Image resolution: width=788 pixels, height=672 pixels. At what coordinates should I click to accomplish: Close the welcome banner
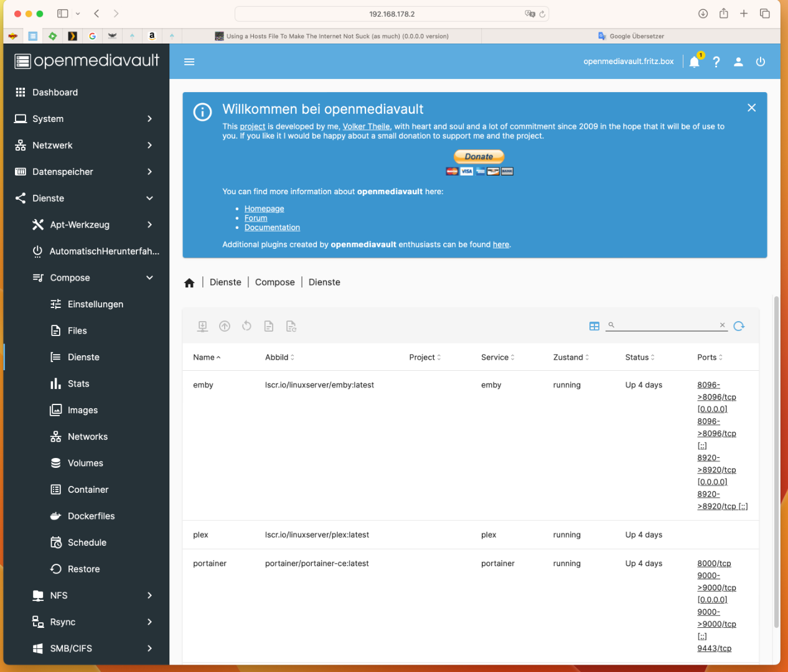point(751,108)
